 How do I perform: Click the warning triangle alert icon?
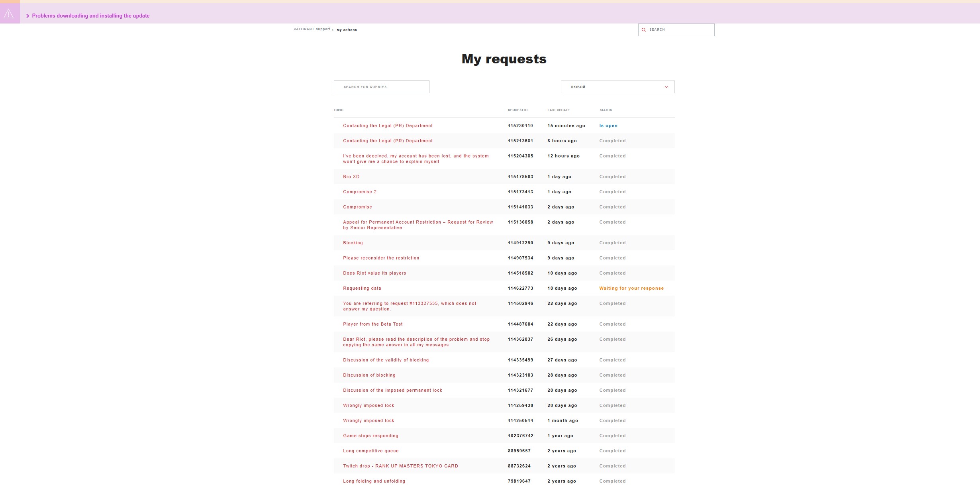pos(9,14)
